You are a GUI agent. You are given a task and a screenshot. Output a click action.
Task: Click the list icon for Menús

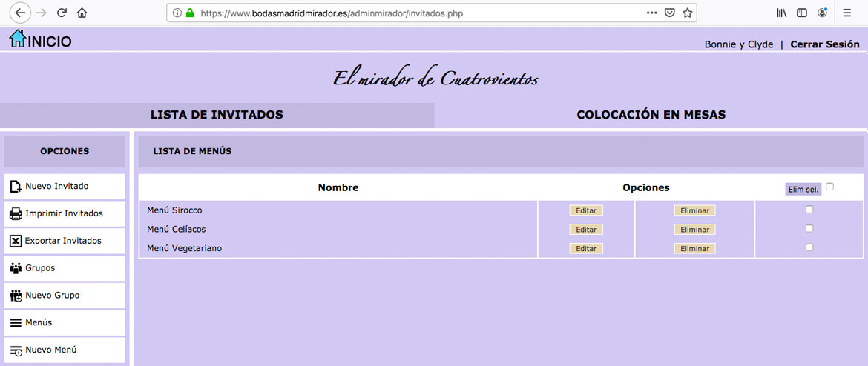point(16,322)
